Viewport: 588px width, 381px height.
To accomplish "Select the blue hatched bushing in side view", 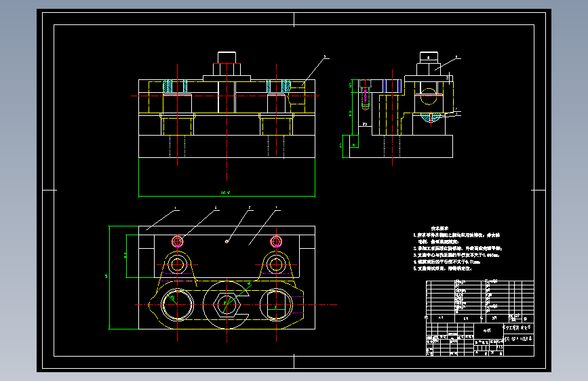I will click(392, 86).
